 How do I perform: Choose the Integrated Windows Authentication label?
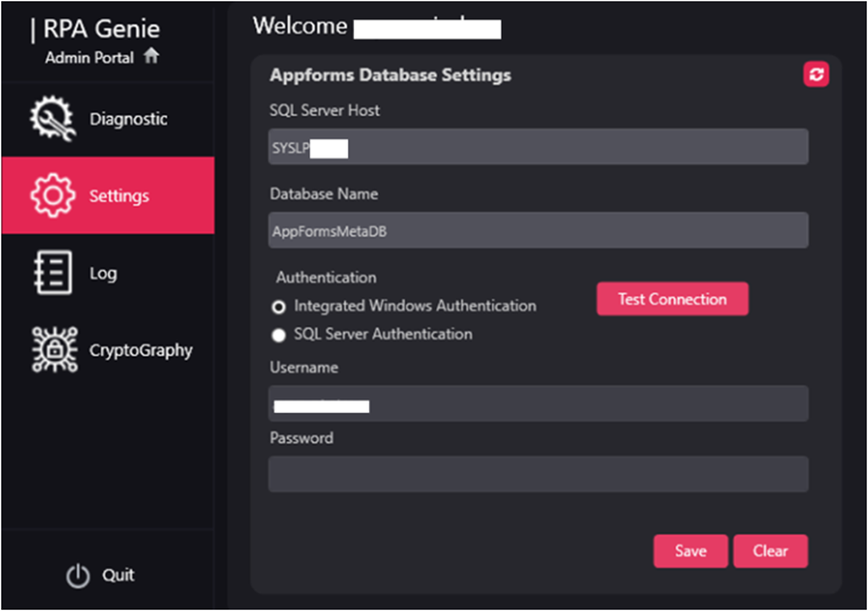tap(415, 305)
